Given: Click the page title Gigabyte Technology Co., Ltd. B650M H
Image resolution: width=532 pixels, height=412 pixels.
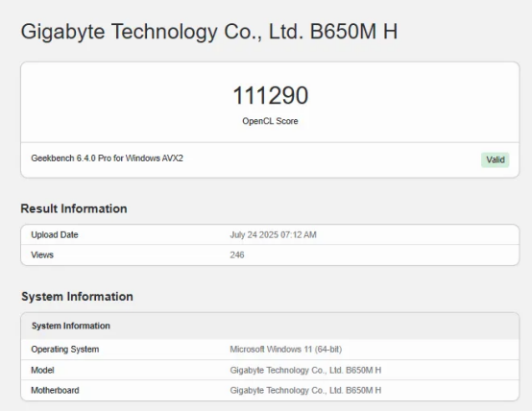Looking at the screenshot, I should point(209,33).
